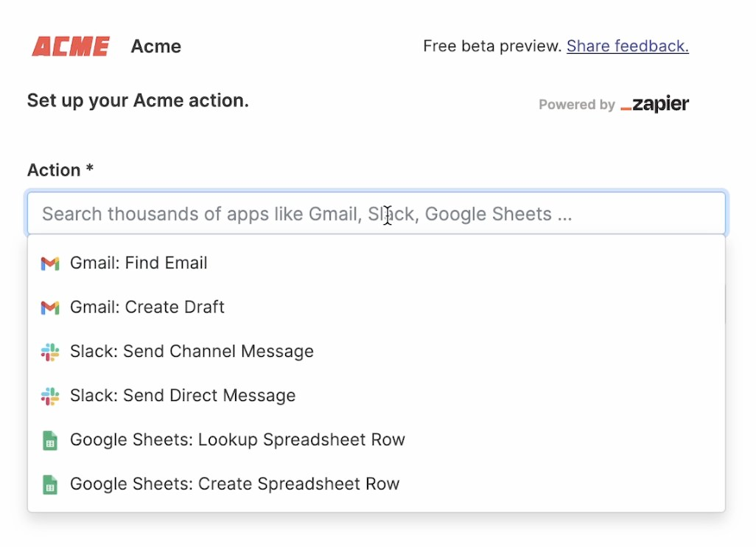Pick Slack: Send Channel Message
Image resolution: width=756 pixels, height=547 pixels.
pos(376,352)
